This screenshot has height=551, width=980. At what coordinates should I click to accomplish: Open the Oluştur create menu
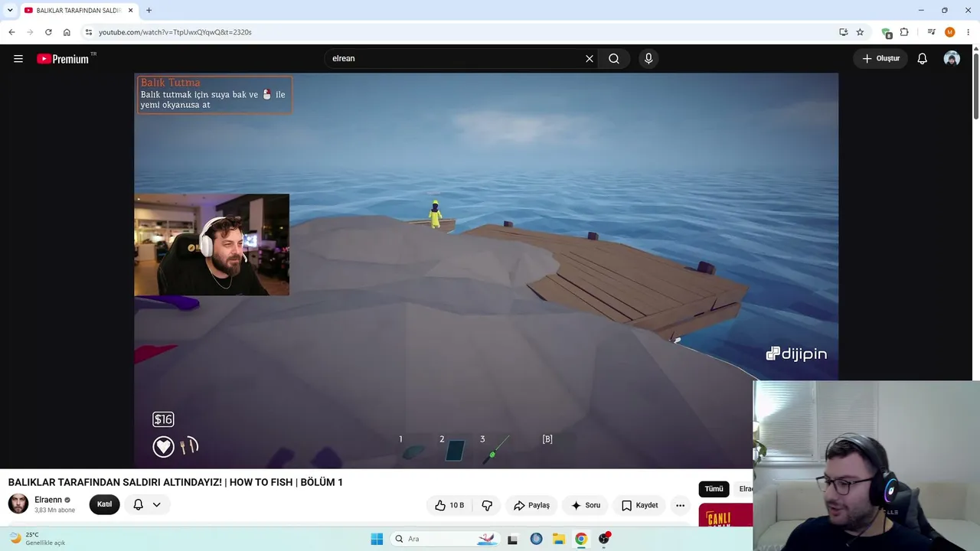point(881,58)
